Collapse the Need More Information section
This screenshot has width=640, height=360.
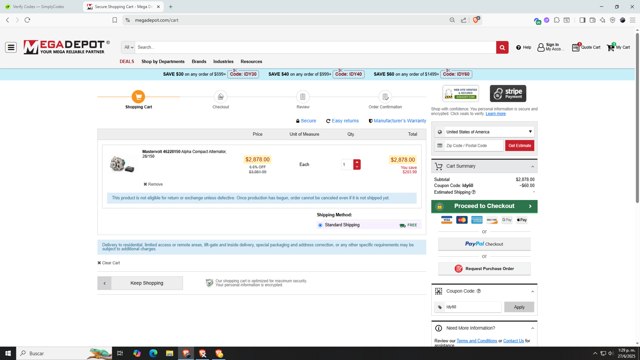(532, 329)
